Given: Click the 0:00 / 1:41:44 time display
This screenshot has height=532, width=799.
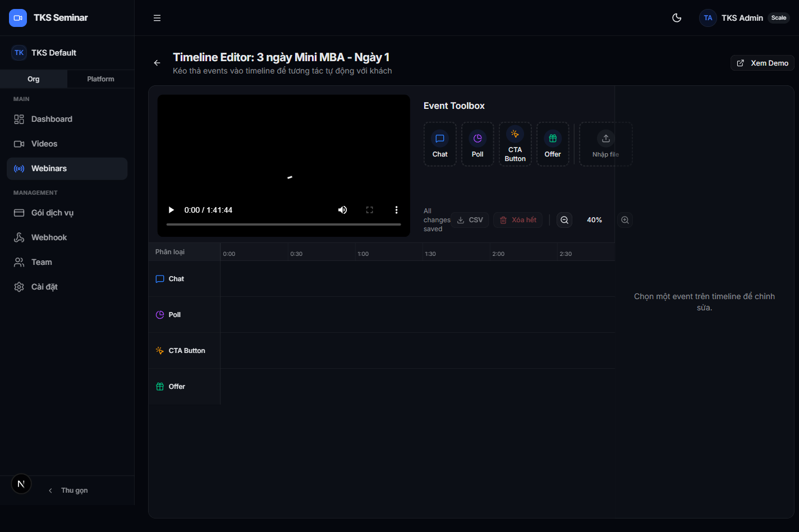Looking at the screenshot, I should [208, 210].
